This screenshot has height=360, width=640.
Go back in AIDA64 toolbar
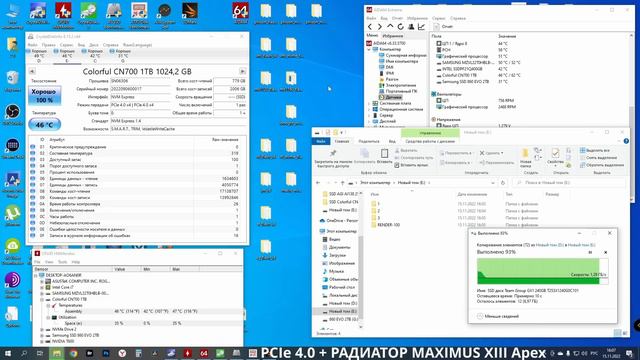pos(370,27)
